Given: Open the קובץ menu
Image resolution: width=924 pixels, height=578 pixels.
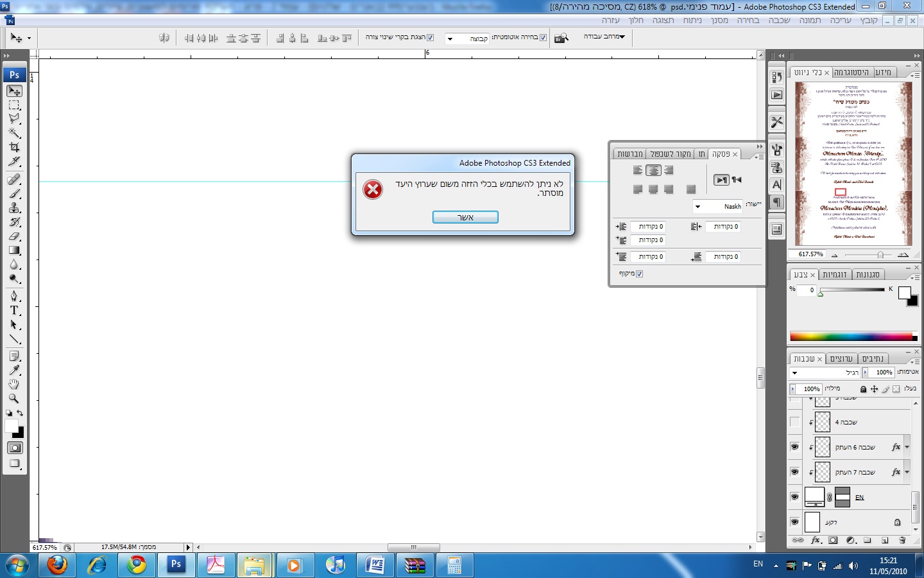Looking at the screenshot, I should click(869, 21).
